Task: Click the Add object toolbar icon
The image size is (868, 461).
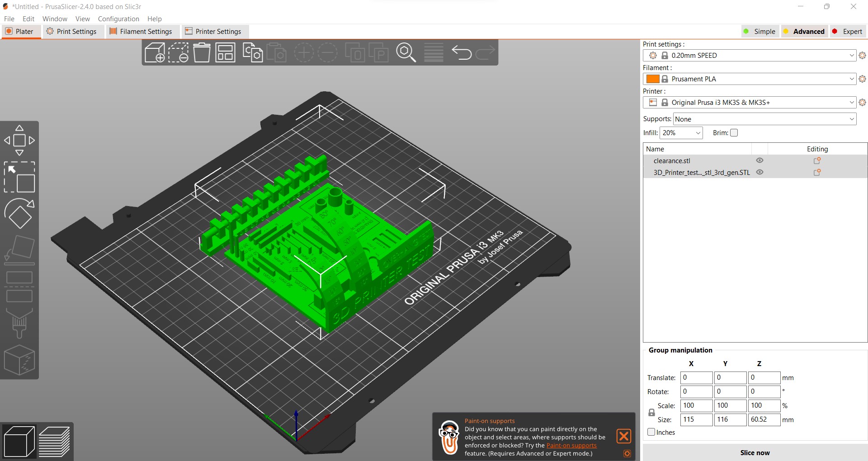Action: click(x=155, y=53)
